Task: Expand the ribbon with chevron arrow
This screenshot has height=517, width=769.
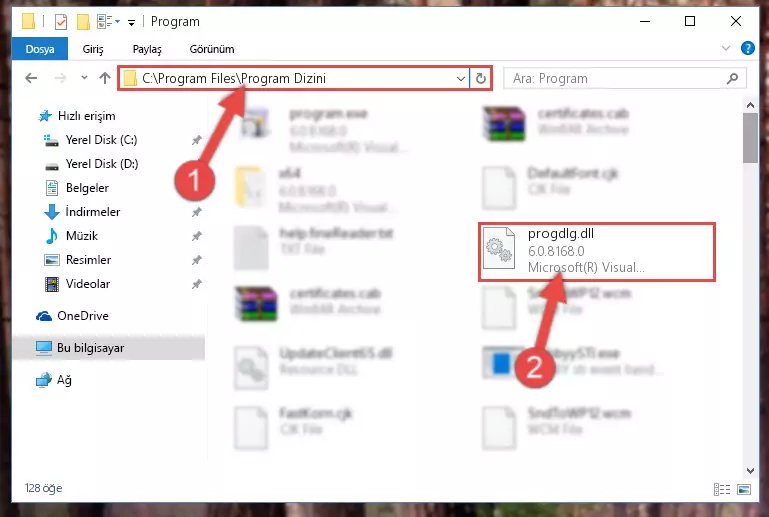Action: click(726, 48)
